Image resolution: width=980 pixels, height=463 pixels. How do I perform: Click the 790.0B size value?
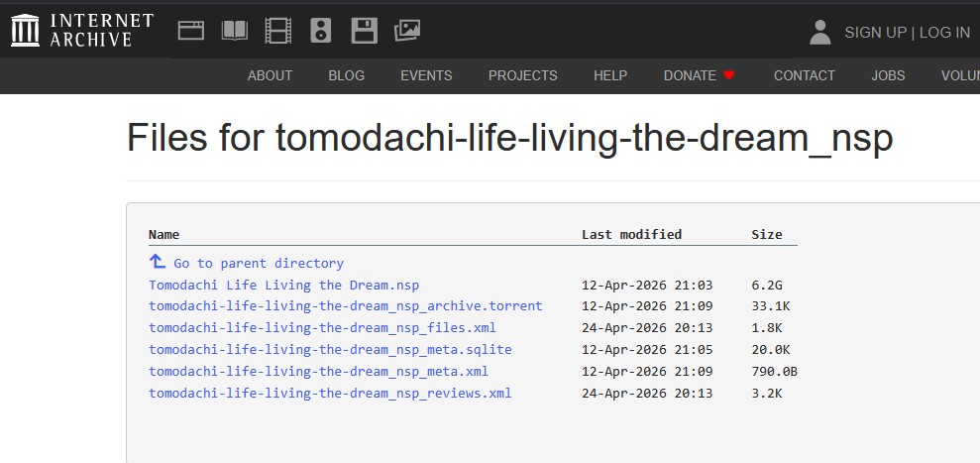(774, 372)
